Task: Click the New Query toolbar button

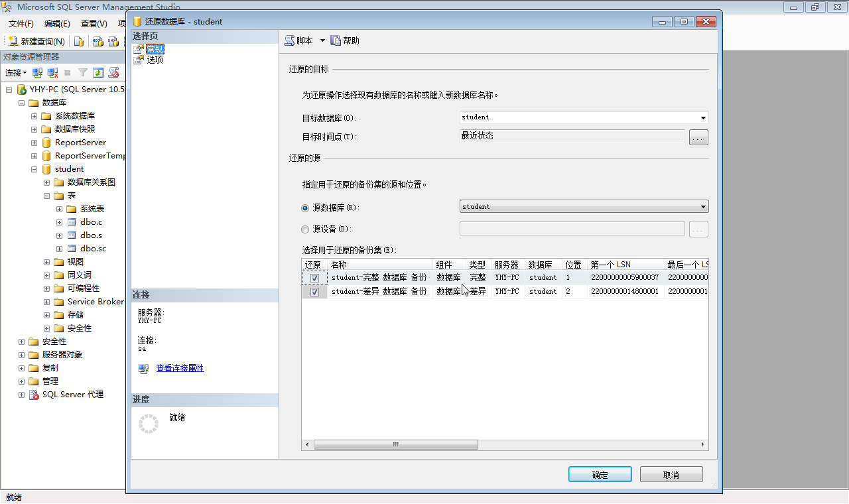Action: click(x=36, y=41)
